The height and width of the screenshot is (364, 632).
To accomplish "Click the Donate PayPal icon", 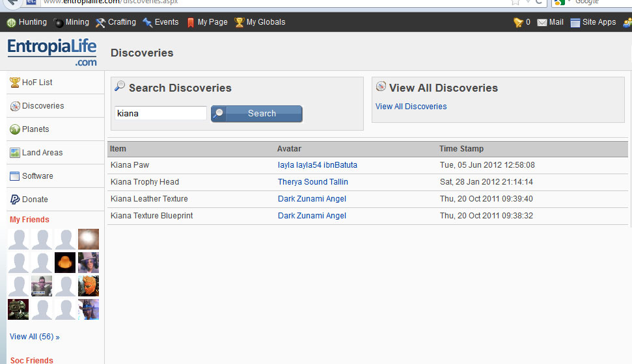I will (x=15, y=200).
